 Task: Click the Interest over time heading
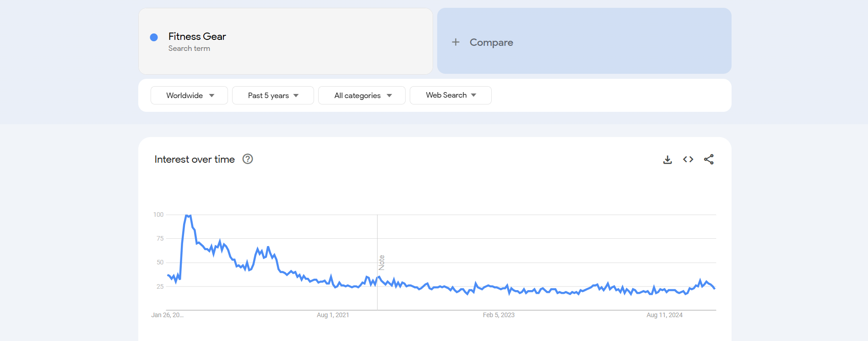(195, 159)
